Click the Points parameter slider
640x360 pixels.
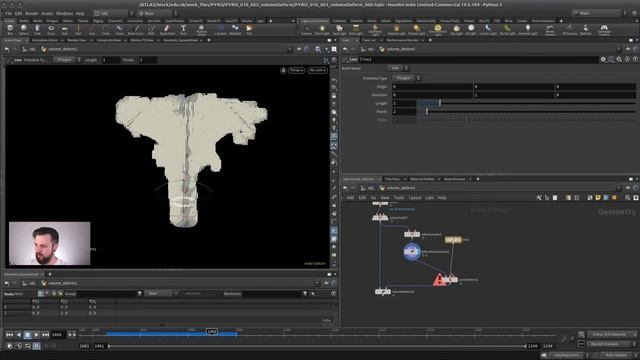526,111
